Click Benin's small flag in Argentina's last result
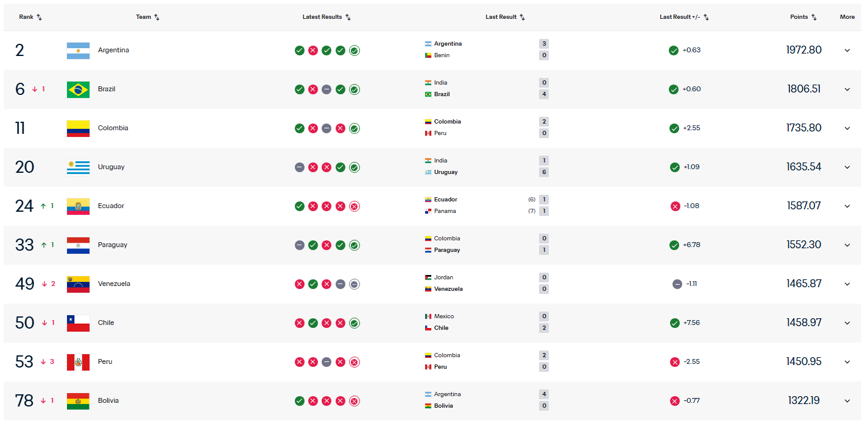Viewport: 868px width, 429px height. (x=428, y=55)
